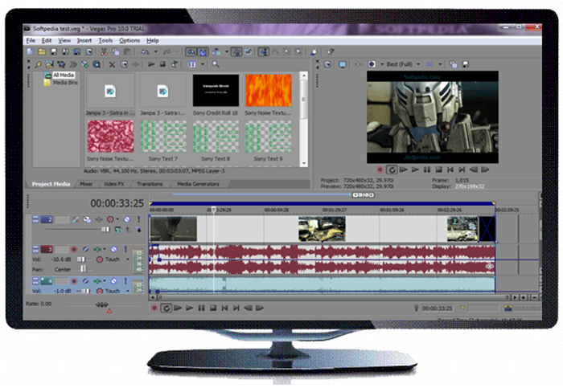Click the playback Rate slider handle
This screenshot has height=392, width=563.
(101, 305)
